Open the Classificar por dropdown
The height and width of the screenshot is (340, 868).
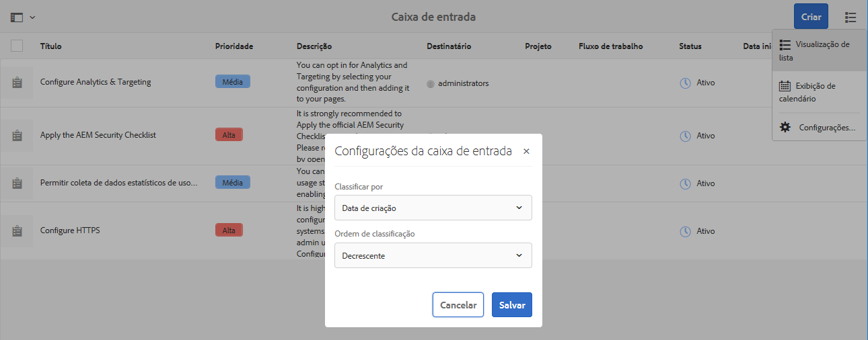click(x=433, y=208)
